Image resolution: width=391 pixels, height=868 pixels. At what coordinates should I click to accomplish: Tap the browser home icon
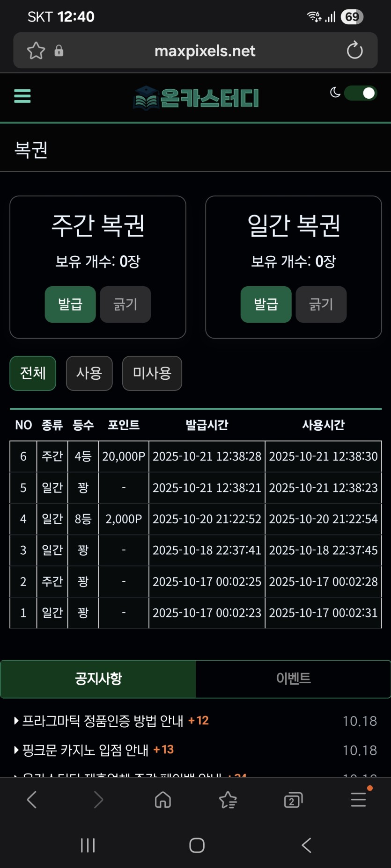tap(163, 800)
